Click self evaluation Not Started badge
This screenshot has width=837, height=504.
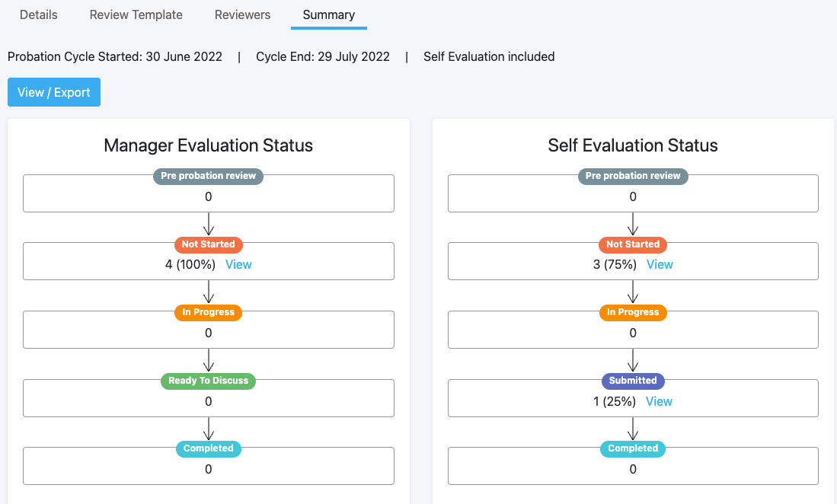[x=633, y=244]
